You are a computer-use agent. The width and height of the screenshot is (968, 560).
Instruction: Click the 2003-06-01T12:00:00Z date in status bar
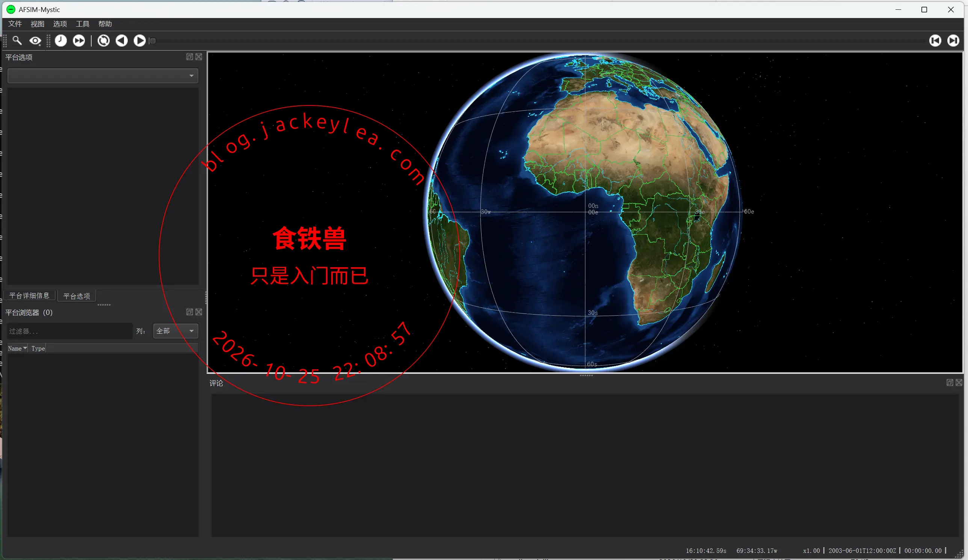click(862, 551)
